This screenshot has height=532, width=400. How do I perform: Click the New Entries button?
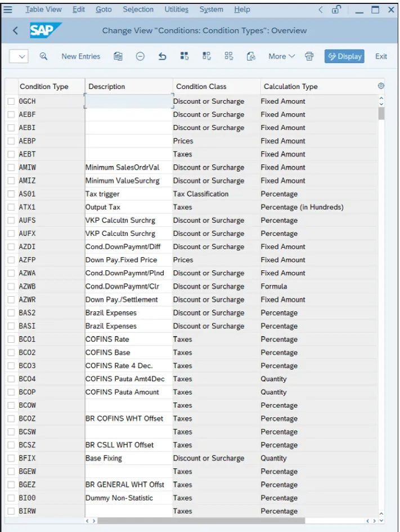[x=80, y=56]
